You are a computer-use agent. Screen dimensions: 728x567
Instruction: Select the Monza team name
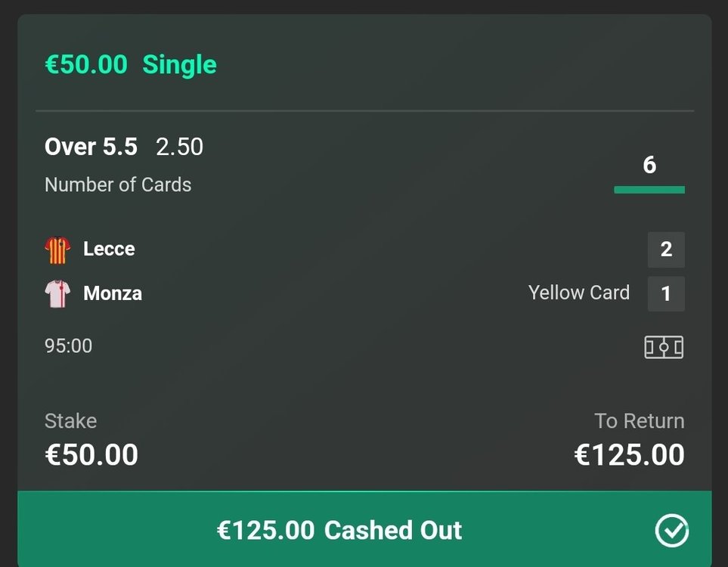coord(113,293)
